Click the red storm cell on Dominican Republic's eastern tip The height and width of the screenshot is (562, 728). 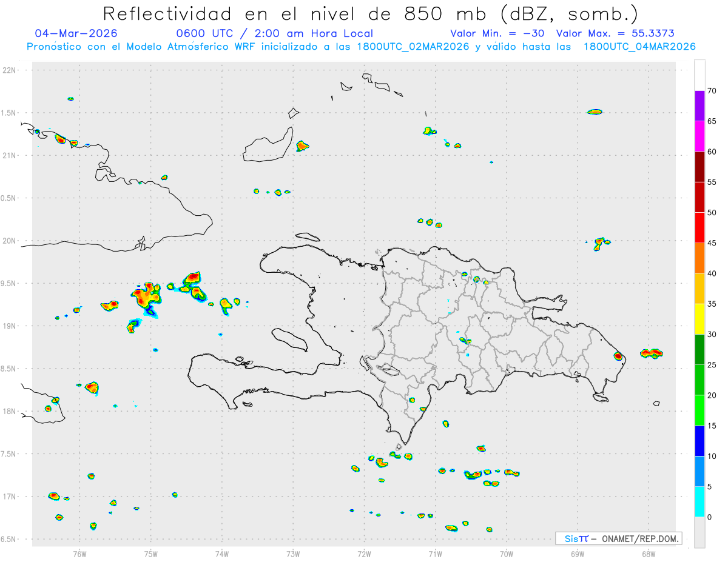[x=618, y=356]
